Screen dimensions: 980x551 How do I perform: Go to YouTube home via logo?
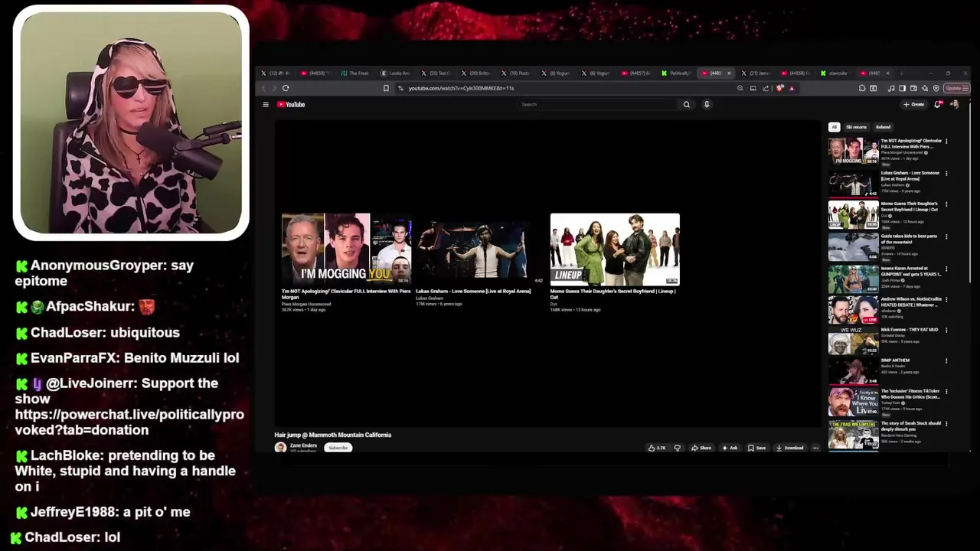point(291,105)
